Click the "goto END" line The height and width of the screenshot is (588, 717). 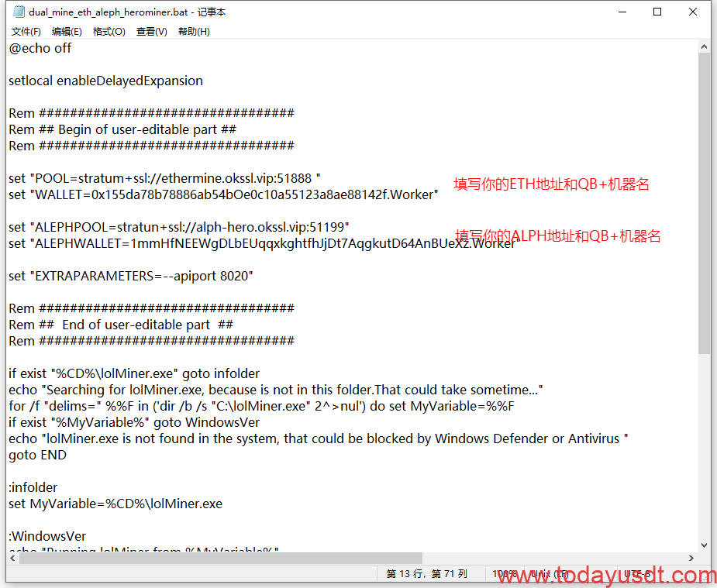point(37,456)
